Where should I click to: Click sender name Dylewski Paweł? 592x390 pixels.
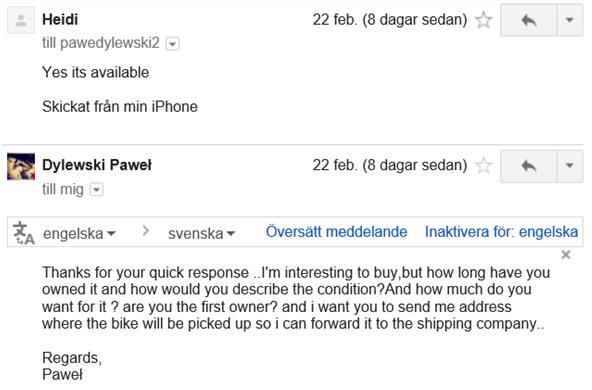tap(97, 165)
